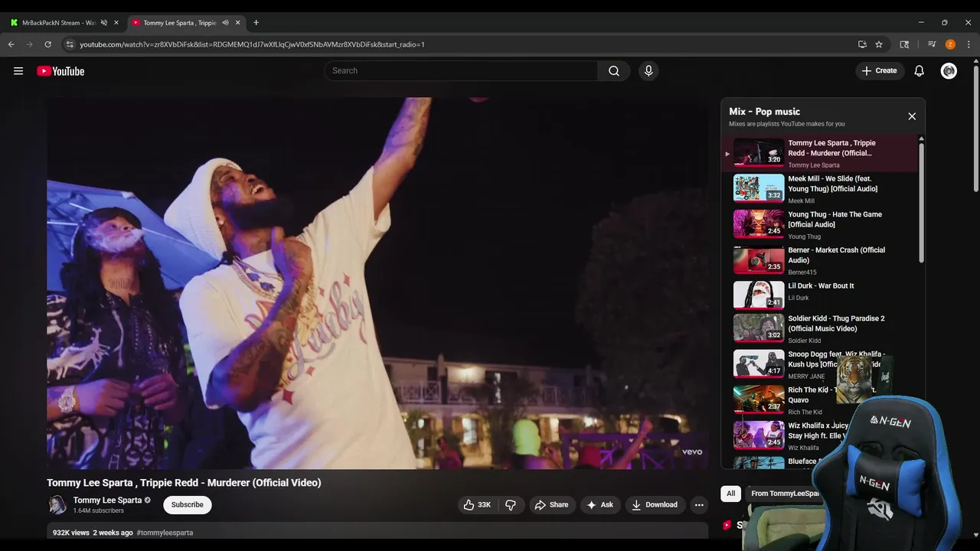Open the Ask AI button
Image resolution: width=980 pixels, height=551 pixels.
[x=599, y=505]
